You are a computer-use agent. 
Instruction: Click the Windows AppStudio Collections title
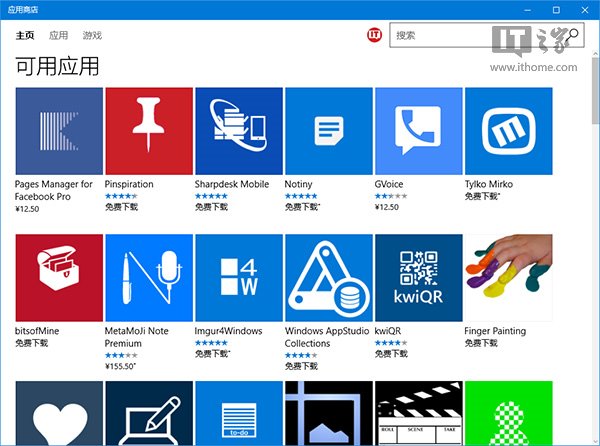[x=327, y=337]
